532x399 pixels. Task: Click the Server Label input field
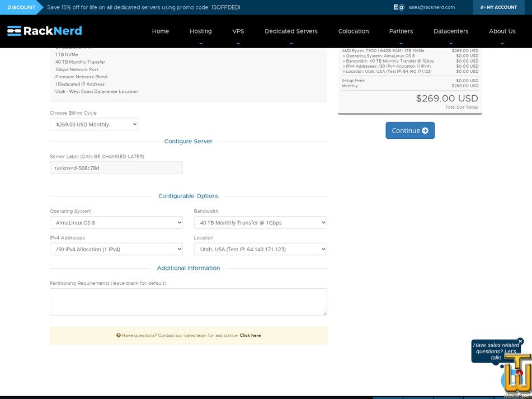(116, 167)
